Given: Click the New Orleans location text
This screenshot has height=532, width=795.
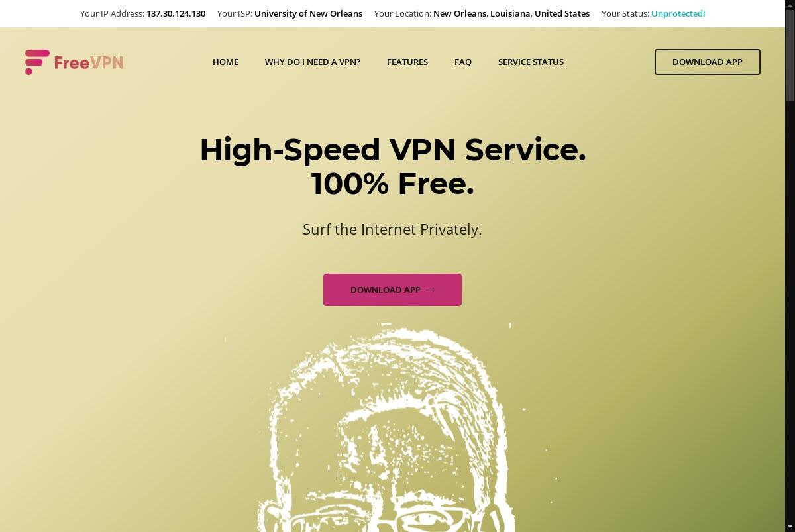Looking at the screenshot, I should pos(460,13).
